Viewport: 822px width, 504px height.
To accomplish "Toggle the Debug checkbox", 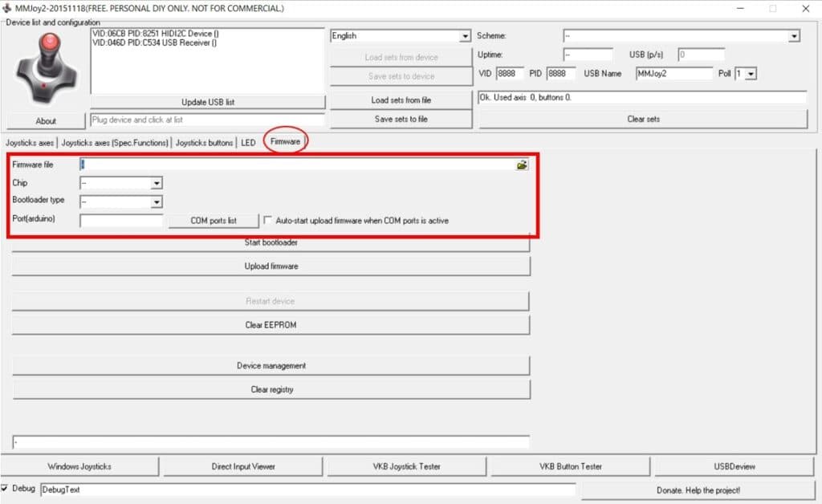I will click(x=6, y=489).
